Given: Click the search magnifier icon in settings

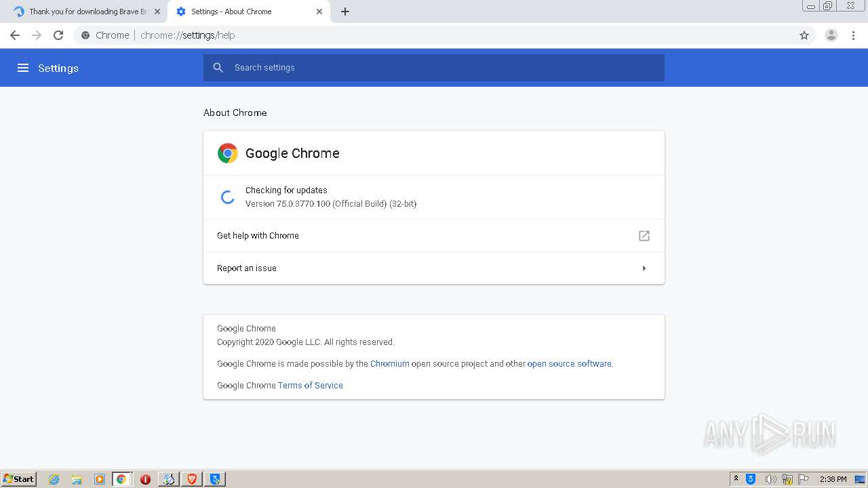Looking at the screenshot, I should click(x=218, y=68).
